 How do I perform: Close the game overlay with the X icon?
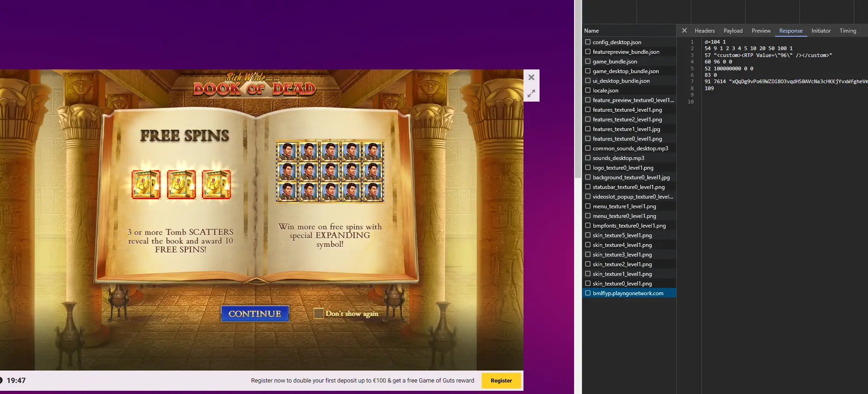click(531, 77)
